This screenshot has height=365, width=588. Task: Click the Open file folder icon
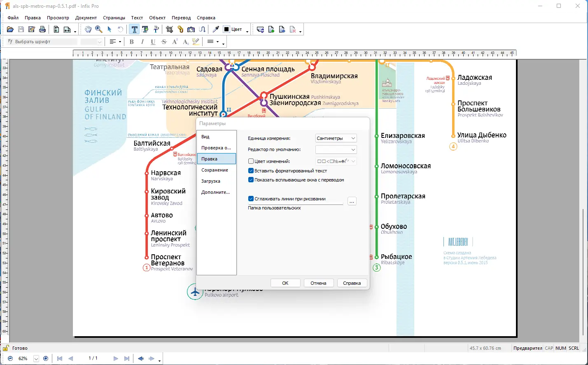[10, 29]
